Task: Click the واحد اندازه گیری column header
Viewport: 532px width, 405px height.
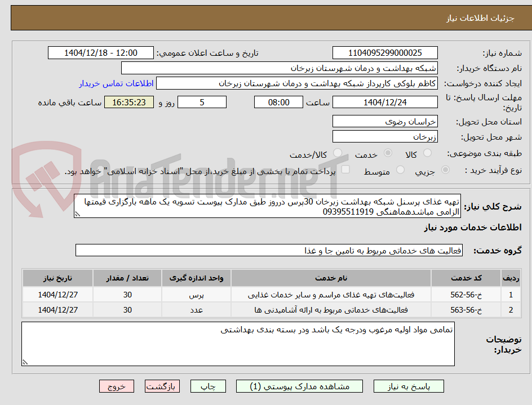Action: coord(197,278)
